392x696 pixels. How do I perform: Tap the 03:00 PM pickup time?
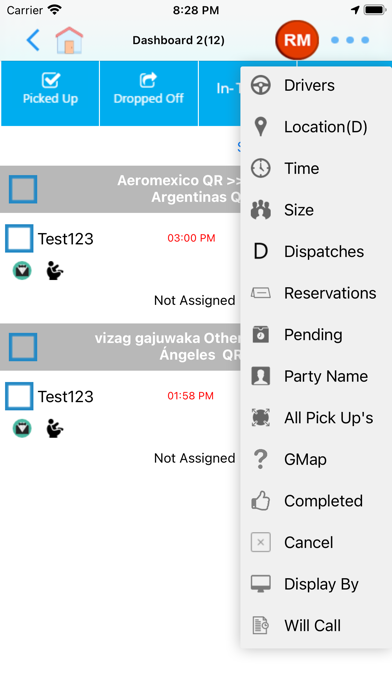[x=191, y=238]
